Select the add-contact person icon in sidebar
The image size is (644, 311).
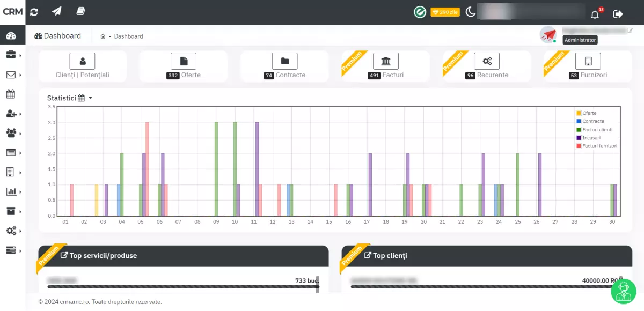[x=12, y=113]
